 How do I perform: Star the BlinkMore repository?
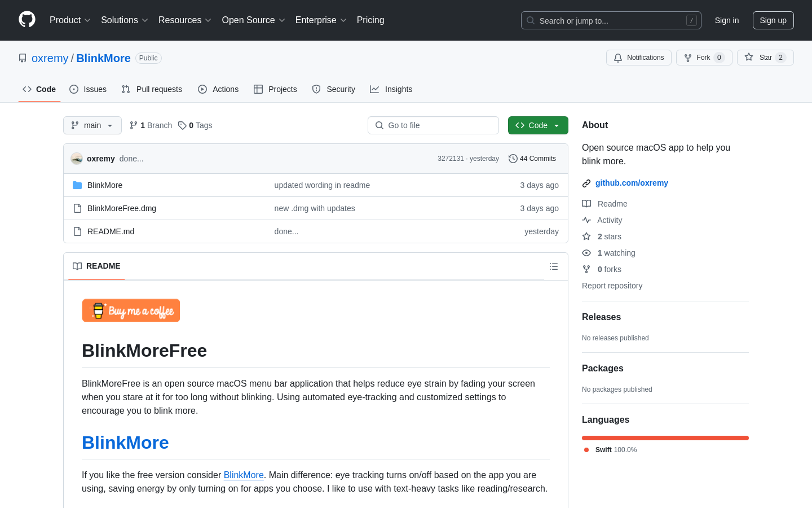[765, 58]
